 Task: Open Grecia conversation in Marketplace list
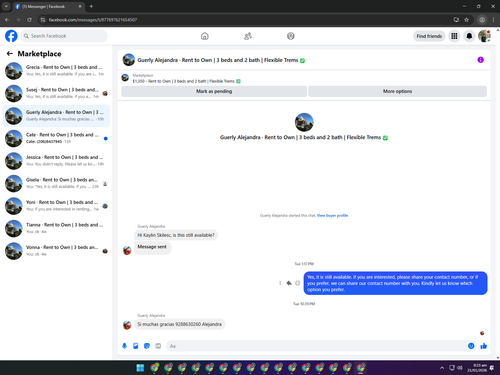click(56, 71)
